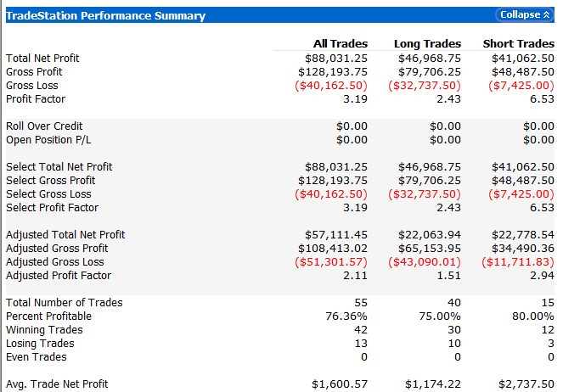Click the Adjusted Total Net Profit label
The image size is (563, 392).
[x=65, y=235]
